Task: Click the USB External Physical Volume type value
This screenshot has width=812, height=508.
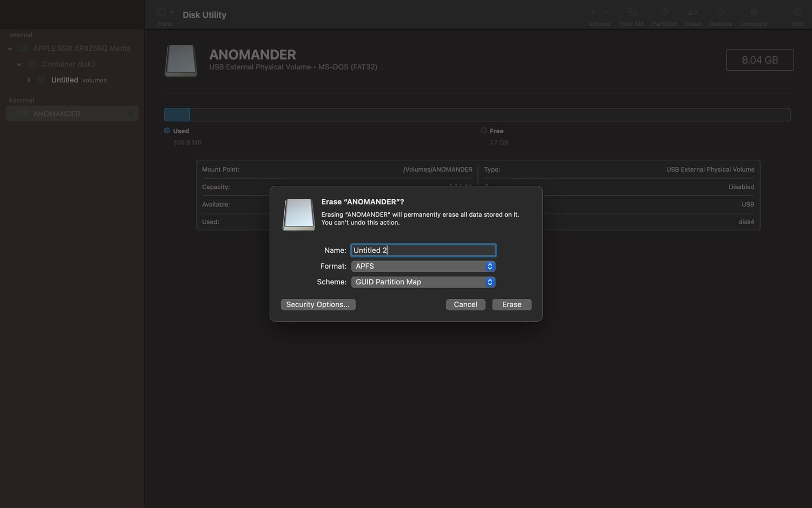Action: coord(710,170)
